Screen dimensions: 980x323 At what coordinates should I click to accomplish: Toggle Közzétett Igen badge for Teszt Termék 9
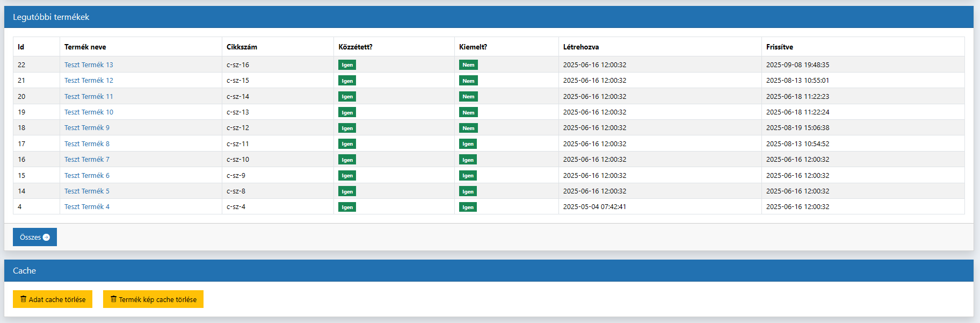click(x=347, y=128)
